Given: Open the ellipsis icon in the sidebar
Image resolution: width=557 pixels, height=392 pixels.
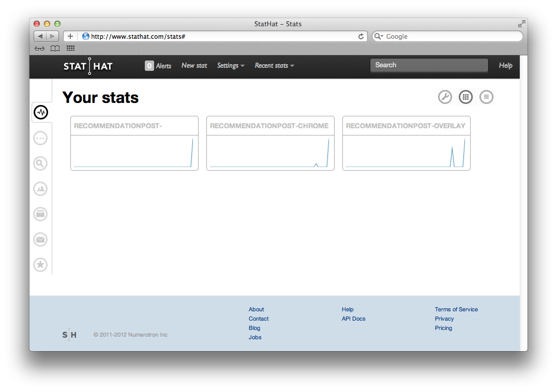Looking at the screenshot, I should pos(40,138).
